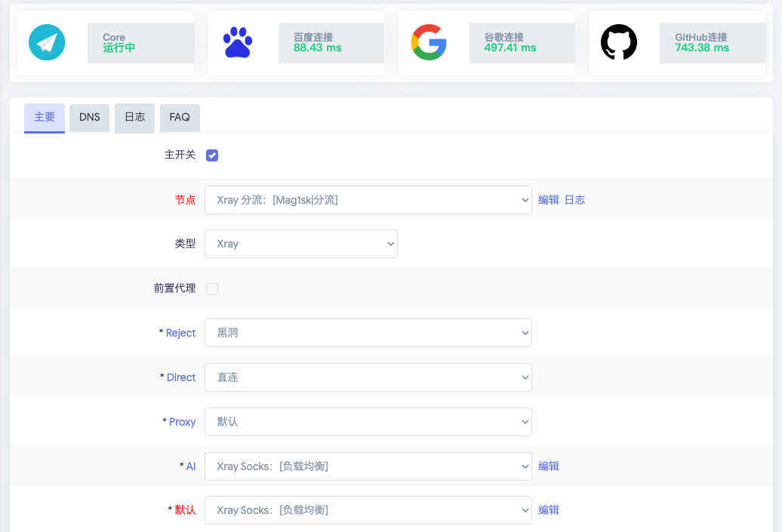Open the 日志 tab
The height and width of the screenshot is (532, 782).
[134, 118]
